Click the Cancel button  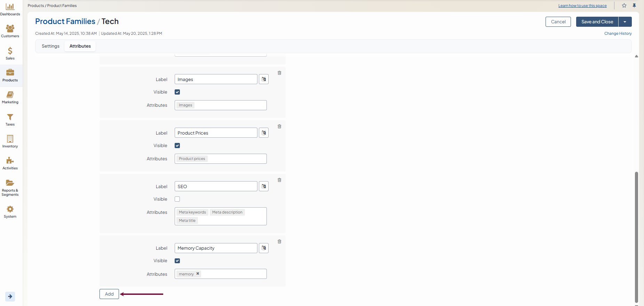558,22
